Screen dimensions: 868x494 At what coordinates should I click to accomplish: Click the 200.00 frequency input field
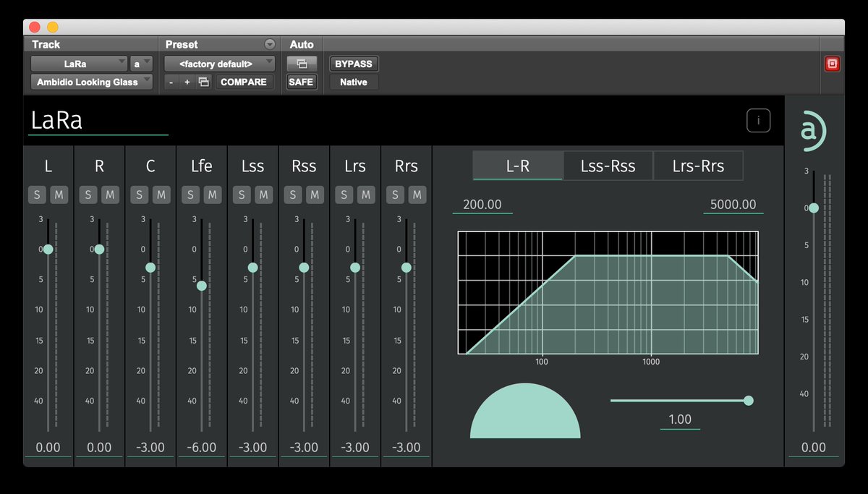tap(482, 204)
